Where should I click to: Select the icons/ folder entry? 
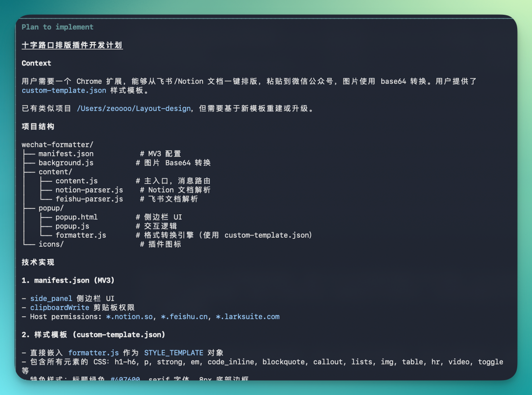[x=51, y=244]
